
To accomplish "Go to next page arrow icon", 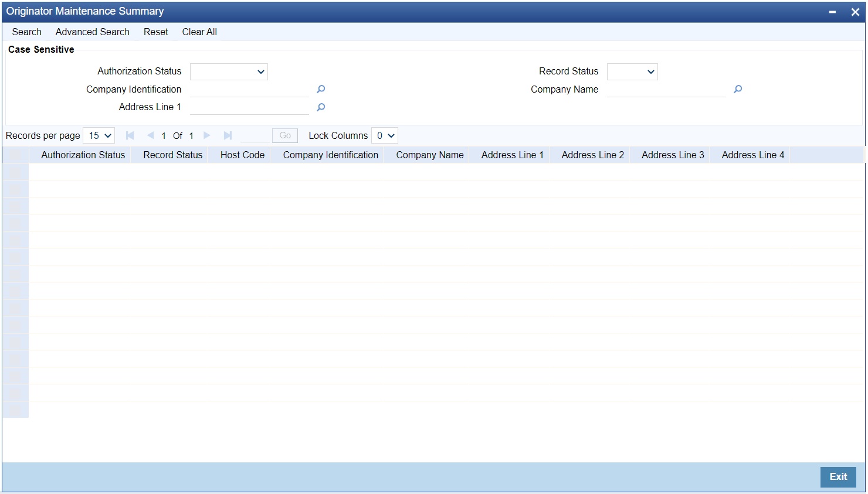I will point(207,135).
